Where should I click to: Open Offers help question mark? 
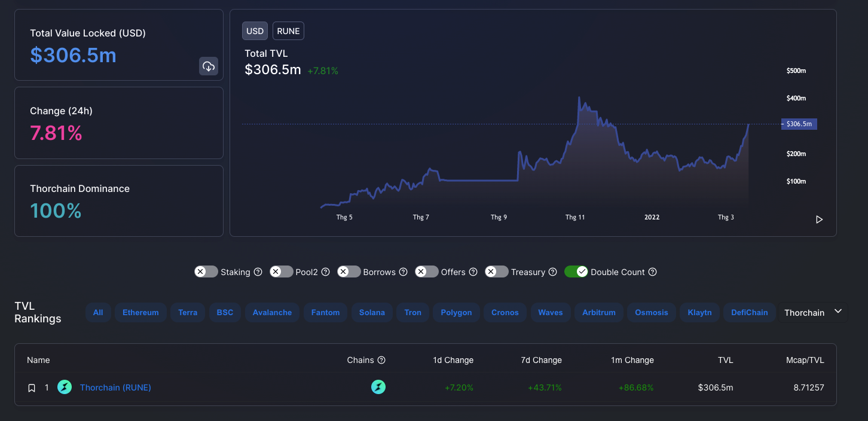click(473, 271)
